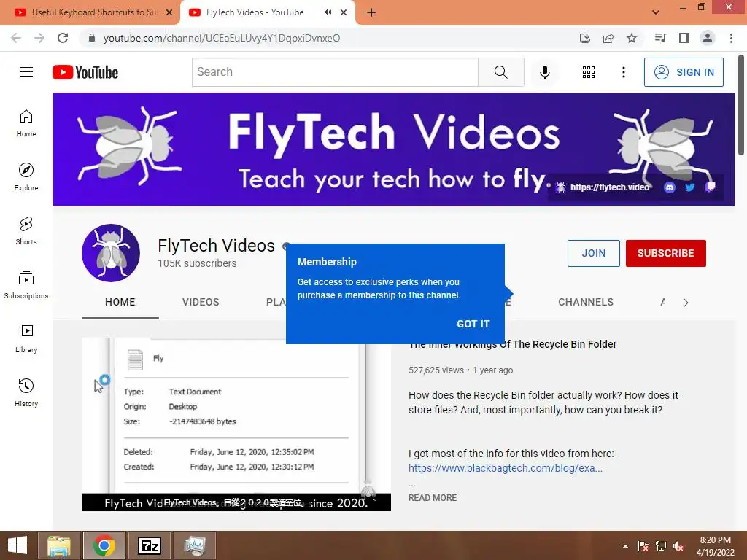
Task: Activate voice search microphone
Action: [544, 72]
